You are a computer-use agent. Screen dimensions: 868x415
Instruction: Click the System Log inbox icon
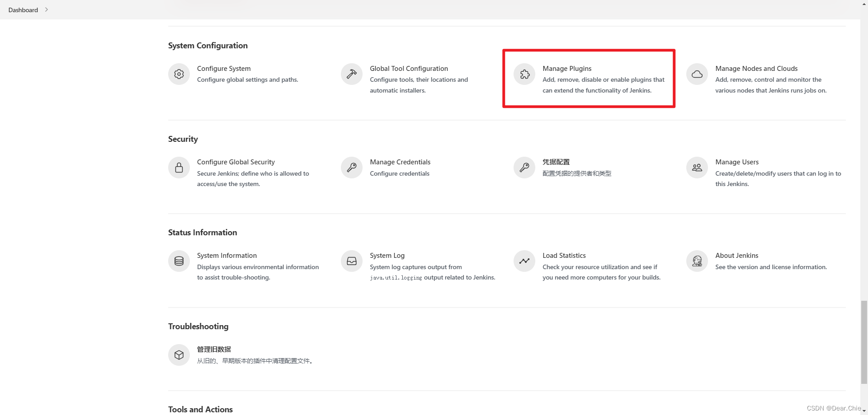352,261
